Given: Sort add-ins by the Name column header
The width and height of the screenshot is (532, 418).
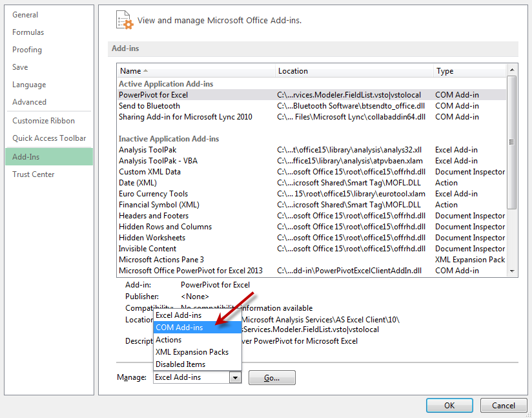Looking at the screenshot, I should pyautogui.click(x=196, y=71).
